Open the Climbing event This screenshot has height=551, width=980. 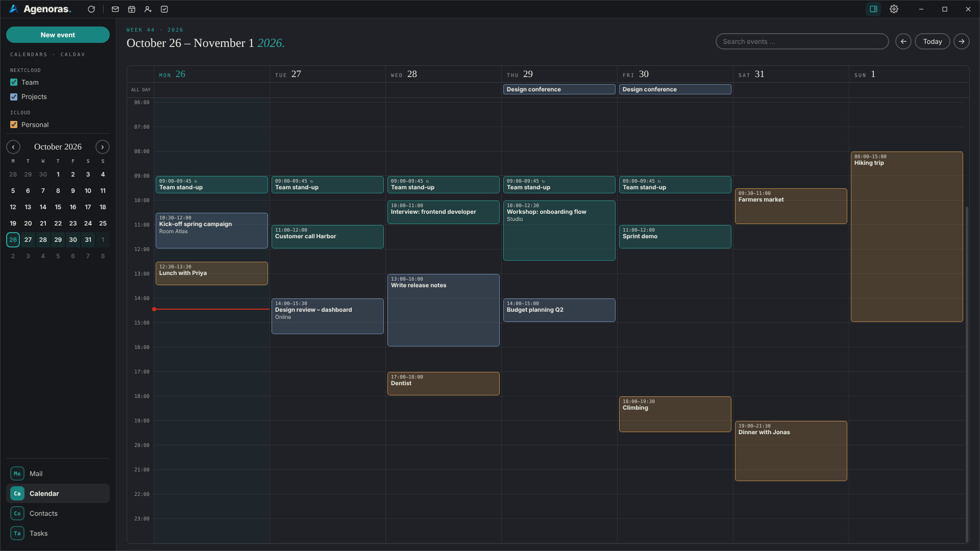(x=675, y=414)
